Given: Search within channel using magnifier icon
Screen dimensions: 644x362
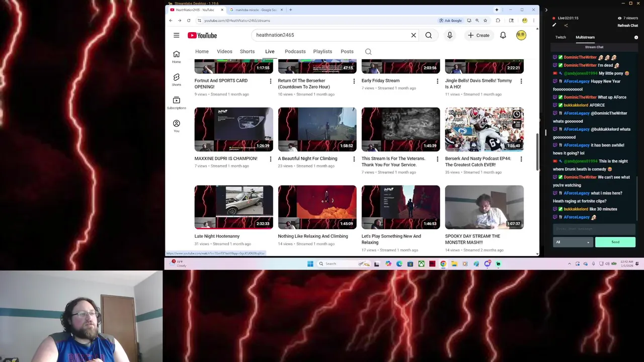Looking at the screenshot, I should pyautogui.click(x=368, y=51).
